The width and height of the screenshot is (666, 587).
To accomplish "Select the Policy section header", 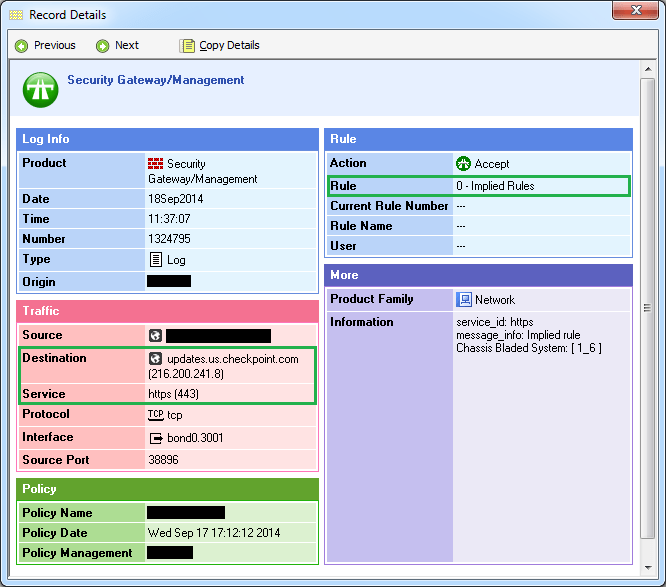I will pos(167,489).
